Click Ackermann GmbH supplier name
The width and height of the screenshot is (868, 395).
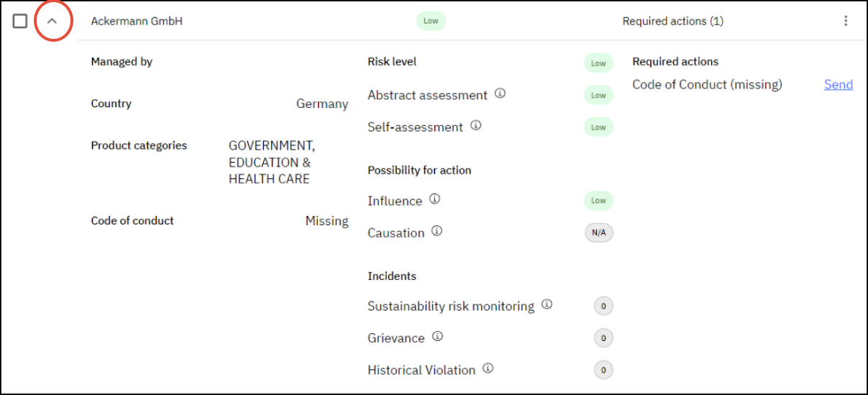point(137,21)
